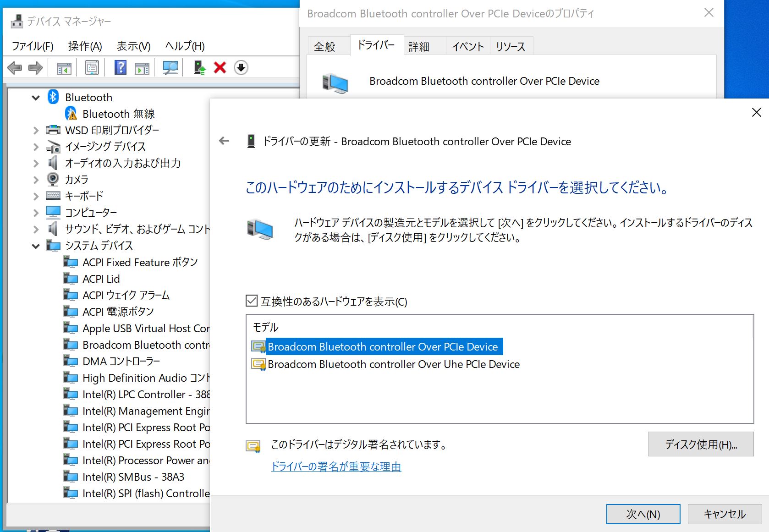
Task: Click the scan for hardware changes icon
Action: click(170, 68)
